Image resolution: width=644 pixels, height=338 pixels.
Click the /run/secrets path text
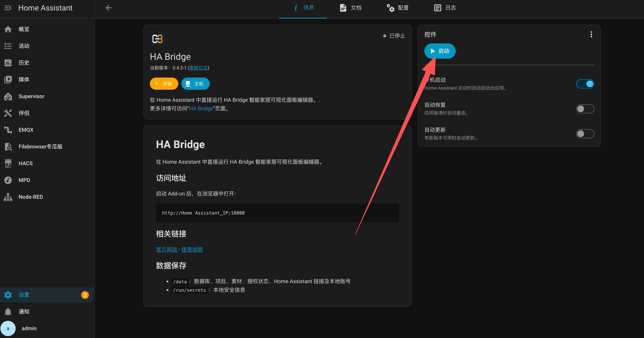pos(189,290)
